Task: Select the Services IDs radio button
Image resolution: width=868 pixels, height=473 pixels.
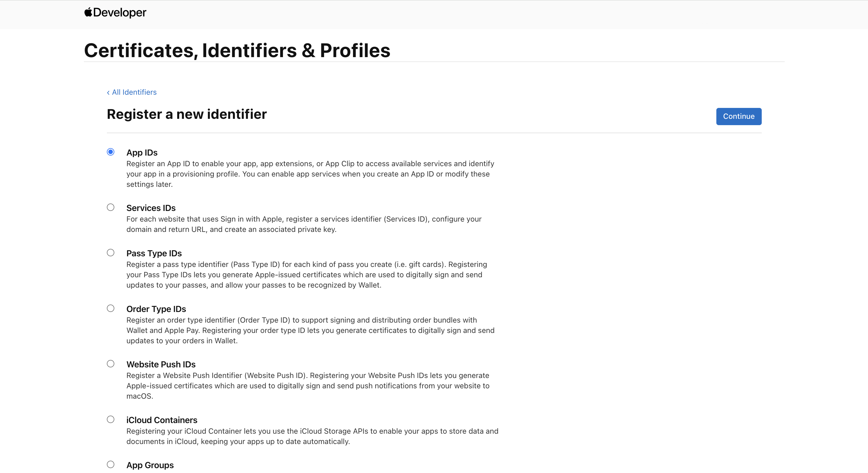Action: pos(111,208)
